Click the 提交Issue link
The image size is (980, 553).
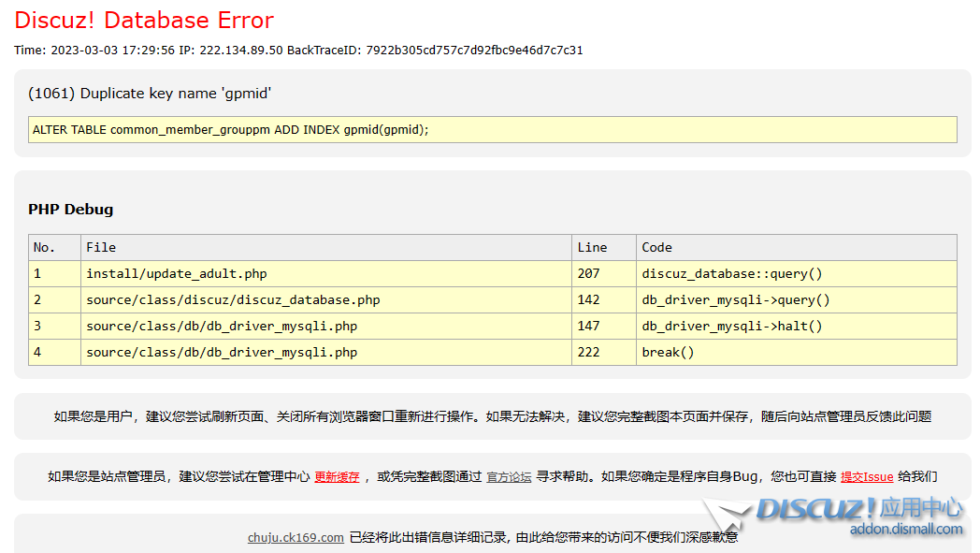(867, 477)
